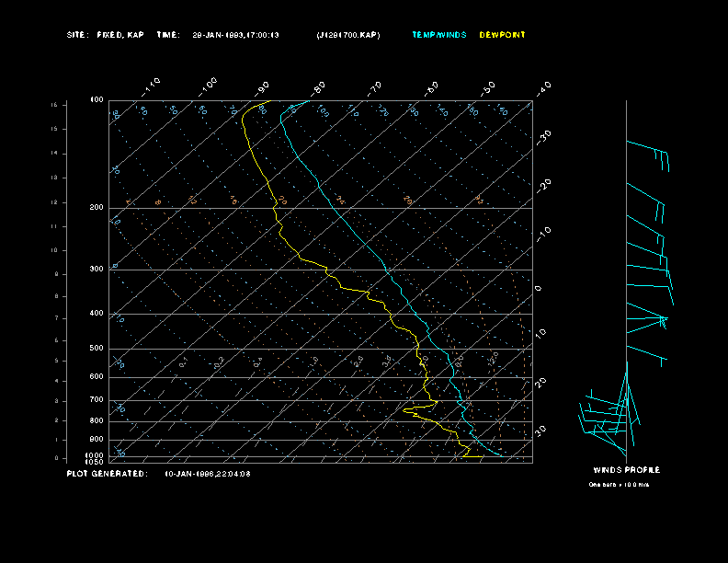The height and width of the screenshot is (563, 728).
Task: Click the (J1281700.KAP) file name
Action: (x=348, y=35)
